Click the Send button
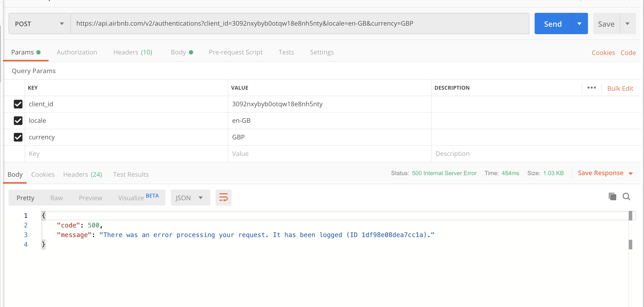The height and width of the screenshot is (307, 644). click(552, 23)
